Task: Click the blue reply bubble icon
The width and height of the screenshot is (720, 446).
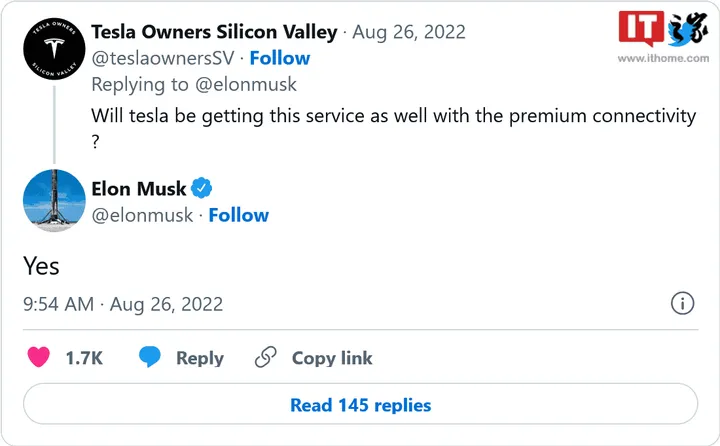Action: point(150,358)
